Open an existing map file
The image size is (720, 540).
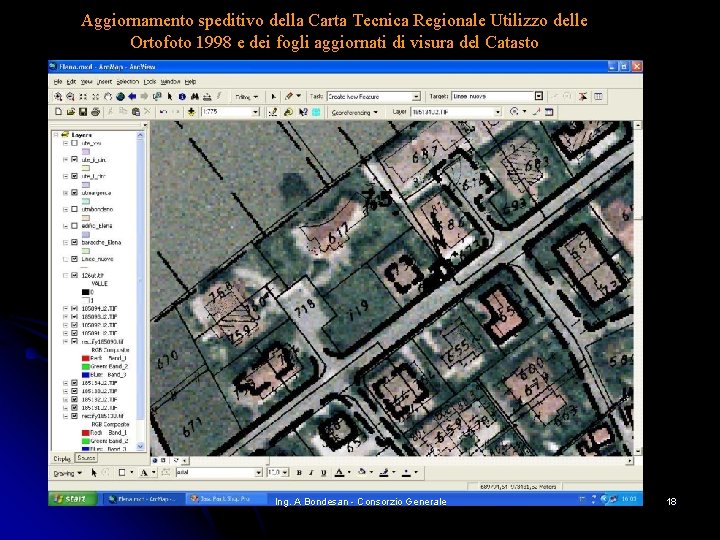click(71, 112)
